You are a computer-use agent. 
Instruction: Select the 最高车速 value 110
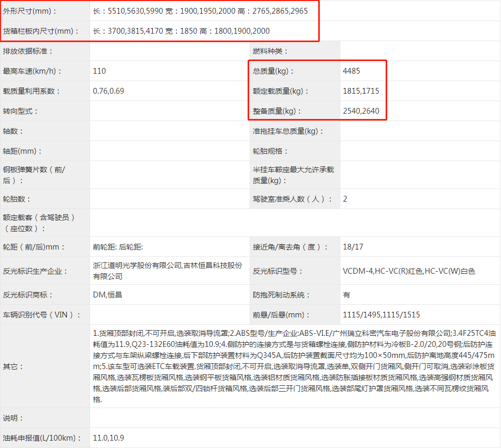tap(100, 71)
